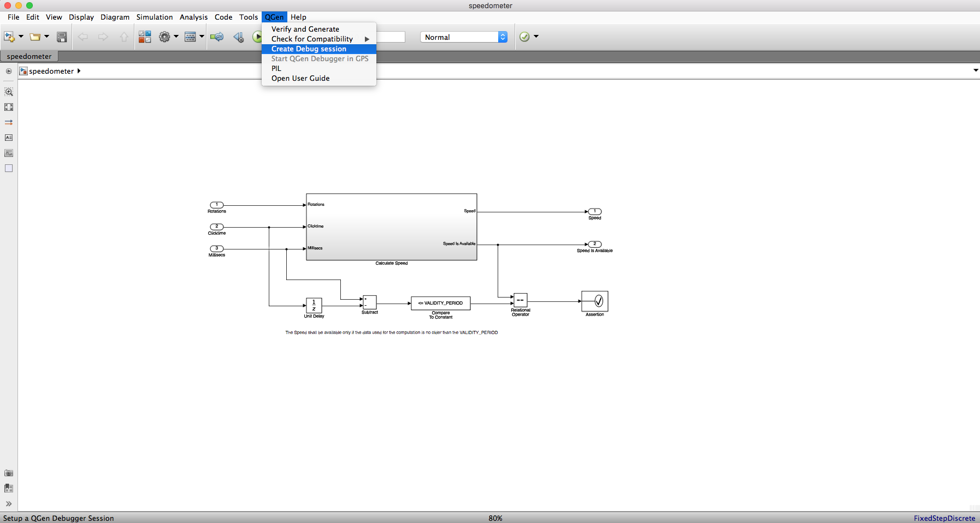Viewport: 980px width, 523px height.
Task: Click the 80% zoom level in status bar
Action: click(495, 518)
